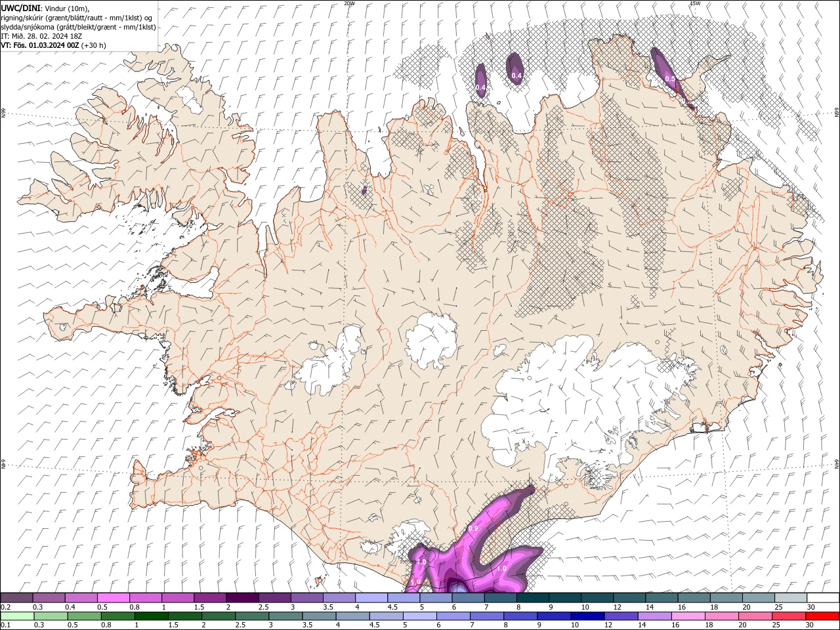
Task: Click the 15W longitude label
Action: tap(695, 3)
